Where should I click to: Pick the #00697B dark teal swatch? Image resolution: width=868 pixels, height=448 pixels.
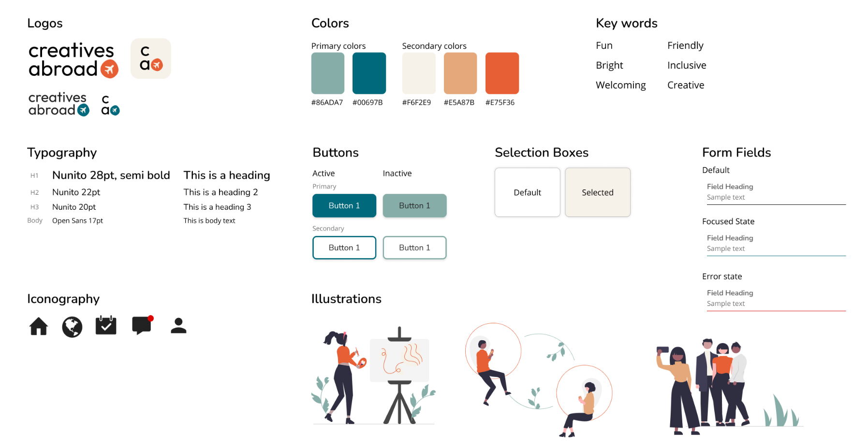[x=369, y=73]
